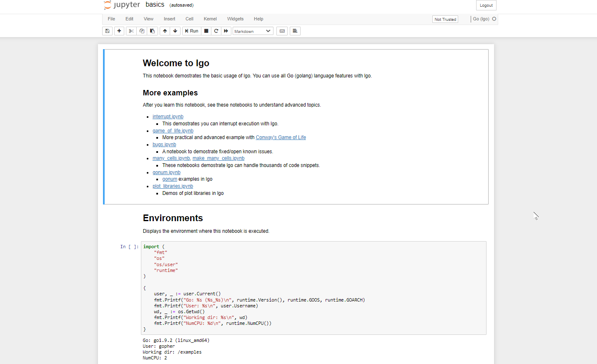Open the View menu
Screen dimensions: 597x364
148,19
